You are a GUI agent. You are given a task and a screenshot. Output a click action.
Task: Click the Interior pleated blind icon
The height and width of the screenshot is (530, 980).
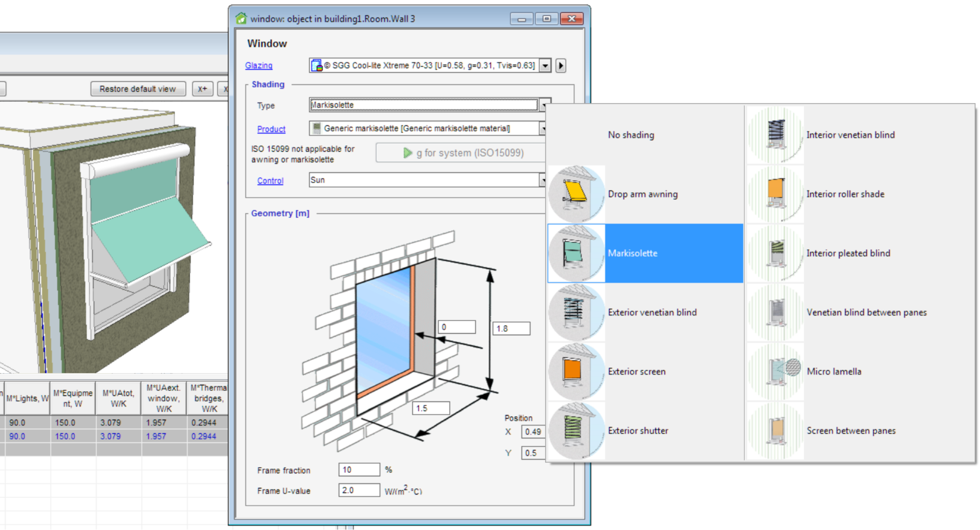tap(775, 253)
